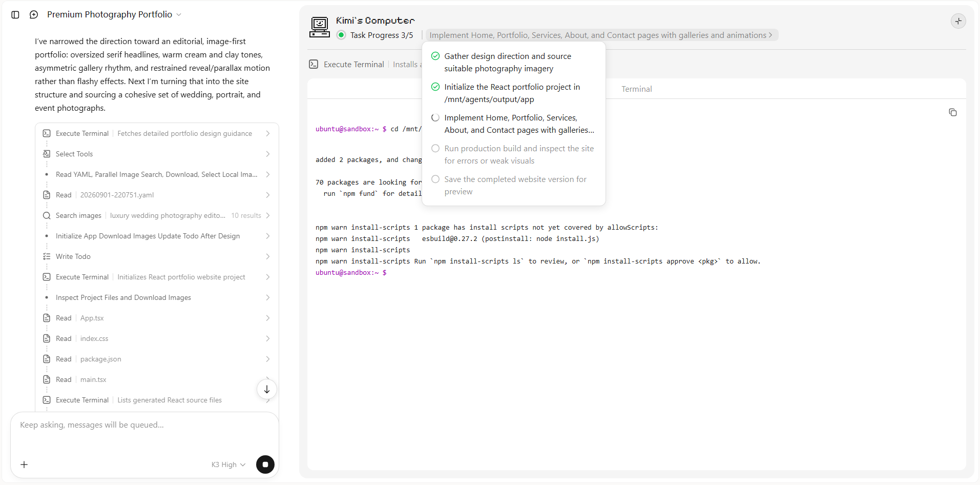Select the pending 'Run production build' step circle
This screenshot has height=485, width=980.
tap(435, 148)
